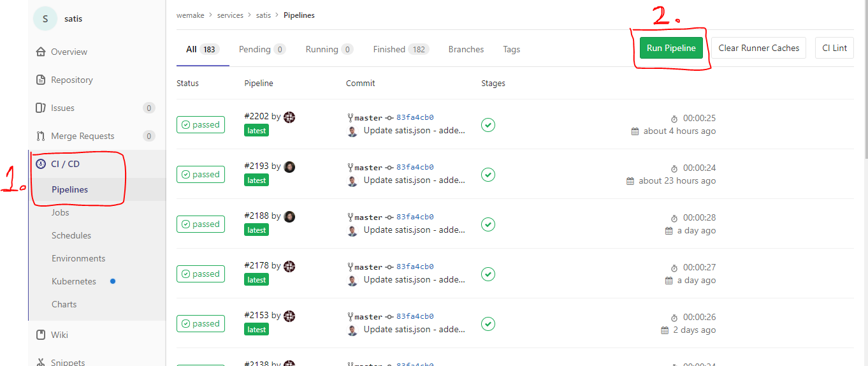Click the passed status badge for #2178

(200, 274)
